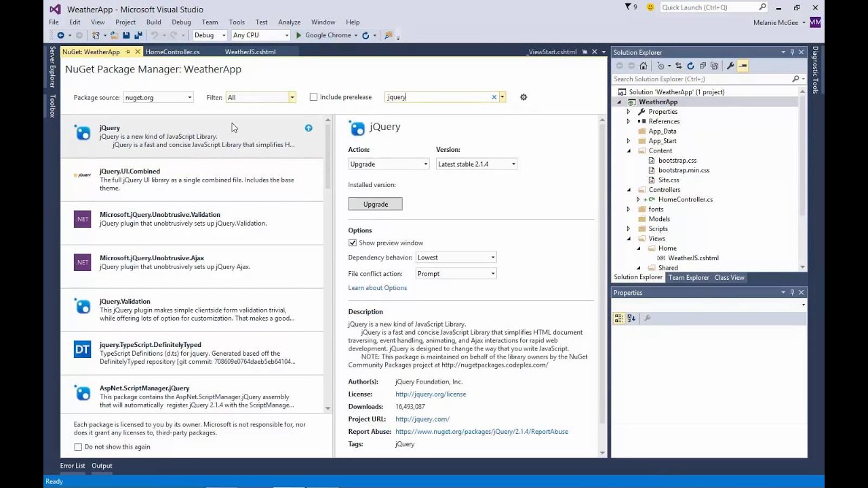Click the Find in Files toolbar icon
Image resolution: width=868 pixels, height=488 pixels.
(x=388, y=35)
